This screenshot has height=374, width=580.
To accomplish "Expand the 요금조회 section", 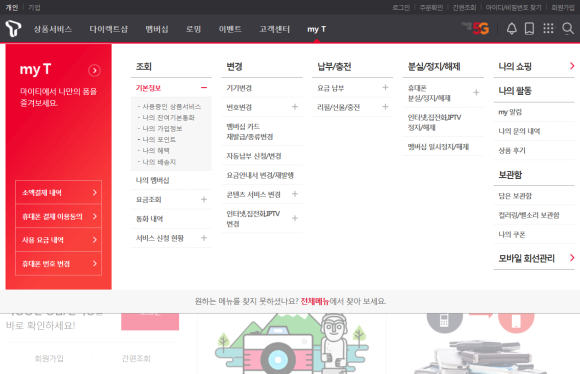I will (x=204, y=199).
